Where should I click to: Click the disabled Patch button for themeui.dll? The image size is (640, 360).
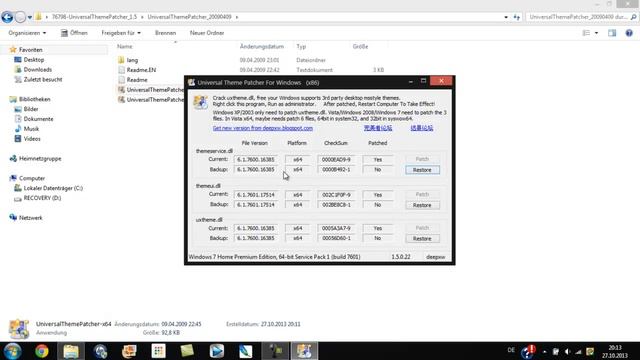coord(422,194)
